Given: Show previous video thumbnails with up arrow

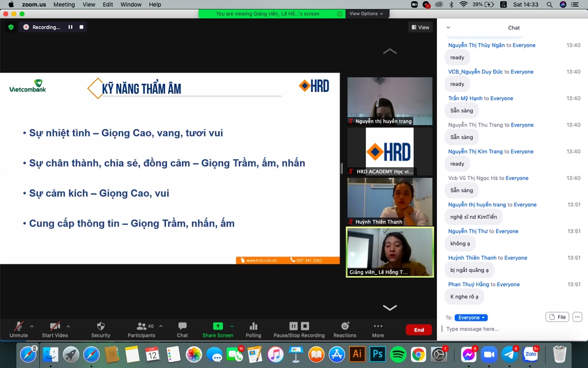Looking at the screenshot, I should tap(390, 51).
